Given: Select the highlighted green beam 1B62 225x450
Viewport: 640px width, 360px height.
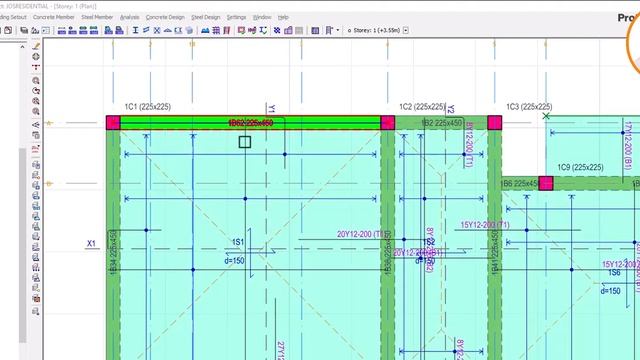Looking at the screenshot, I should tap(250, 123).
